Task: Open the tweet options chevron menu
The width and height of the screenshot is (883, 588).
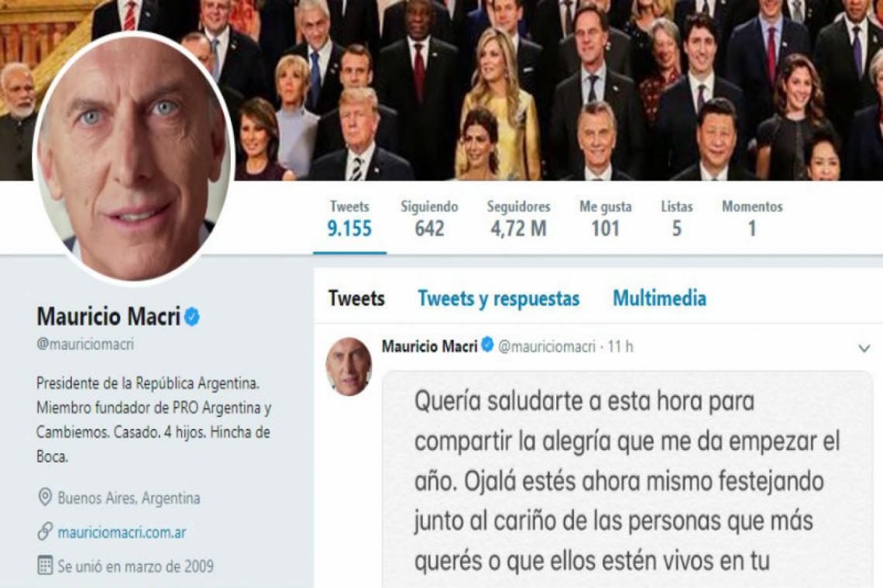Action: pos(864,349)
